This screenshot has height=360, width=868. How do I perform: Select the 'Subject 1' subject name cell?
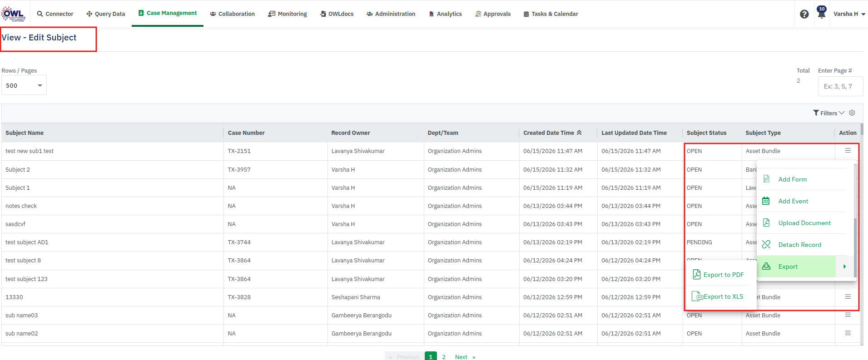[18, 188]
